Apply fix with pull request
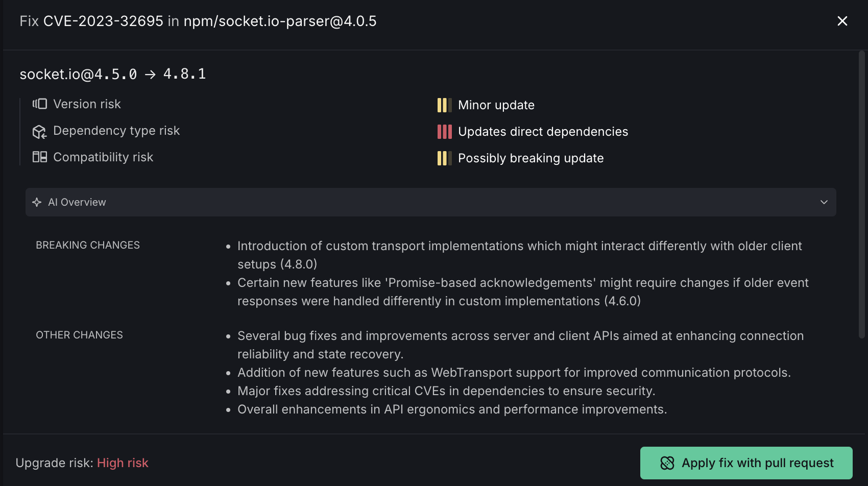This screenshot has height=486, width=868. click(x=757, y=463)
